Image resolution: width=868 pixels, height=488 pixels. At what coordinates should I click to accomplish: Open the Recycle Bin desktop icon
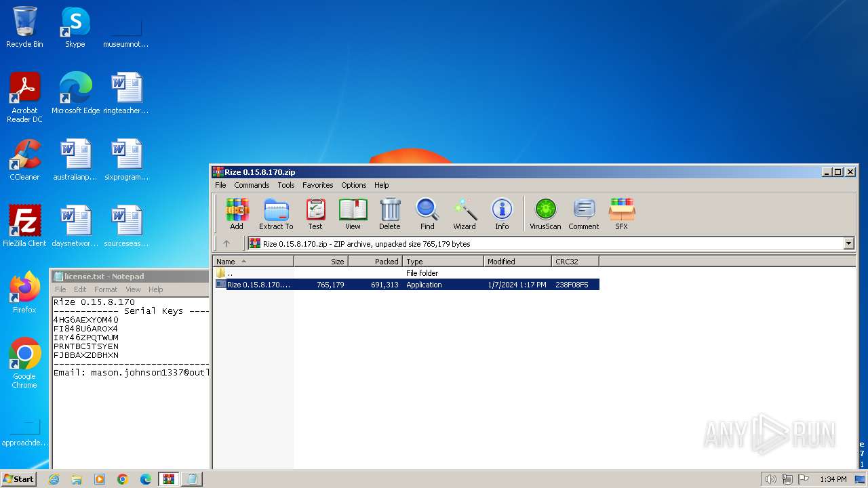24,27
